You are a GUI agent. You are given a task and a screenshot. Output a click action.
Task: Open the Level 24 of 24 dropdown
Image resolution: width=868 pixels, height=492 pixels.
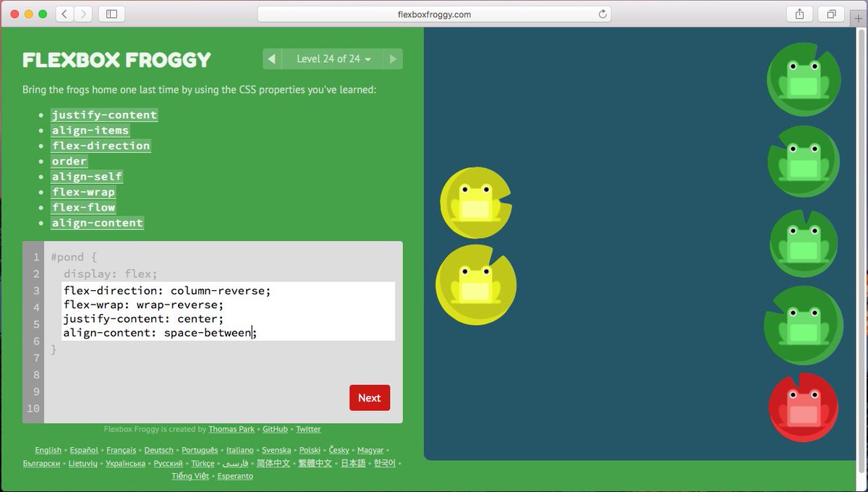click(333, 59)
